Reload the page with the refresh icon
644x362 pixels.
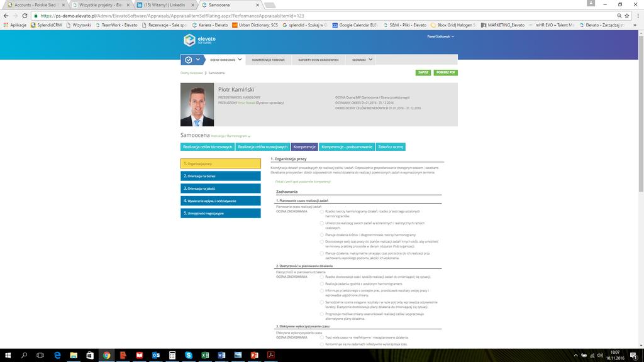[x=25, y=16]
